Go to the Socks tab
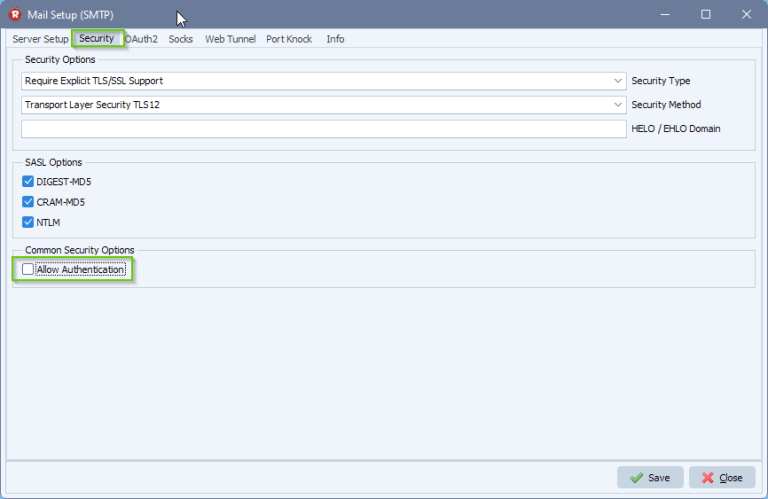This screenshot has height=499, width=768. 181,39
